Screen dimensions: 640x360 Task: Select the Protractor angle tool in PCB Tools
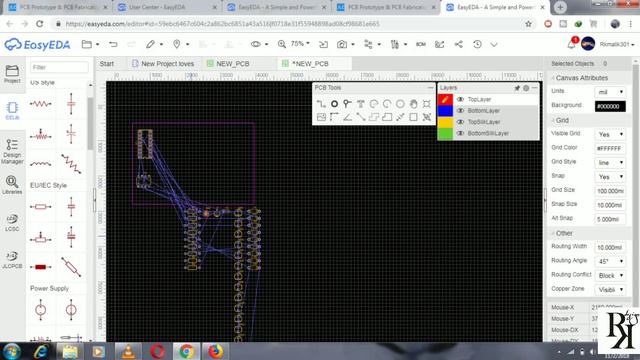347,117
